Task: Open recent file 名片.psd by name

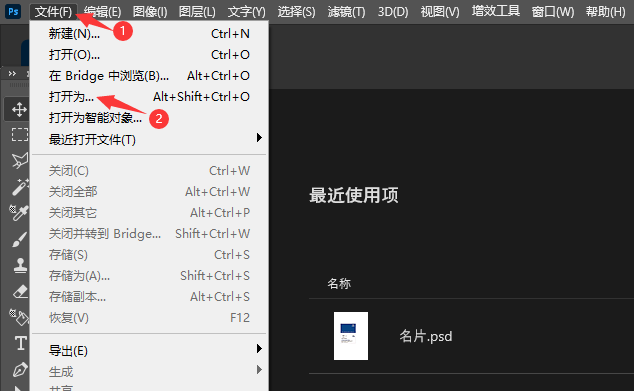Action: (x=426, y=336)
